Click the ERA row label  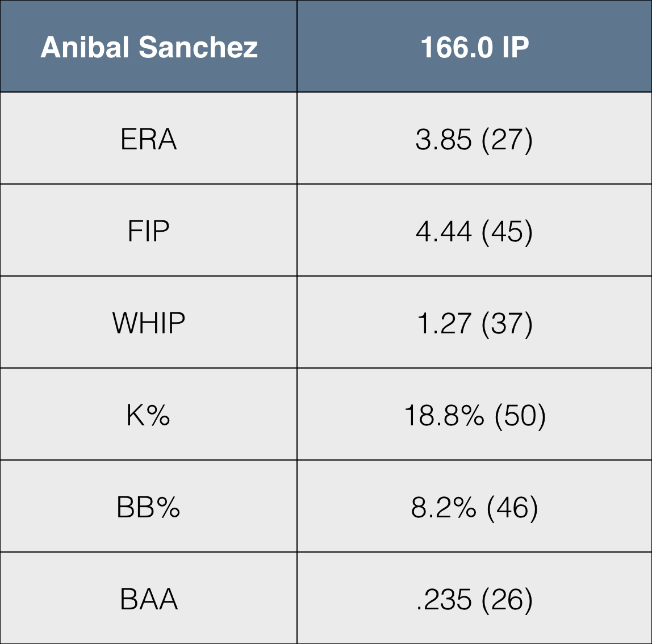pos(149,139)
